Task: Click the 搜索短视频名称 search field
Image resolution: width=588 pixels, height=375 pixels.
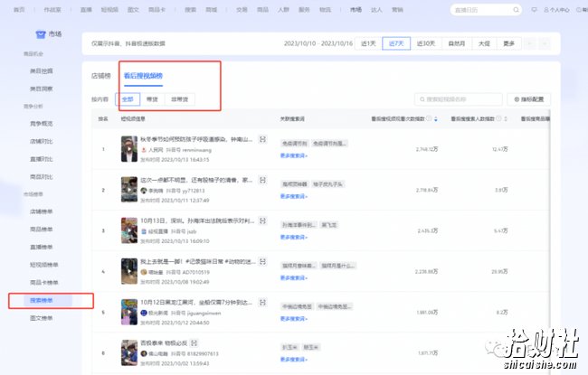Action: pos(459,99)
